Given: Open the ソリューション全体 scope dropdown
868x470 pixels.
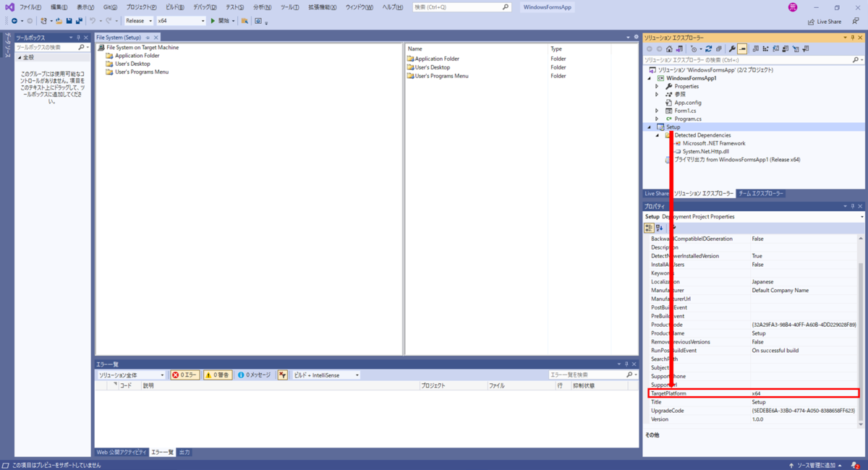Looking at the screenshot, I should 131,375.
